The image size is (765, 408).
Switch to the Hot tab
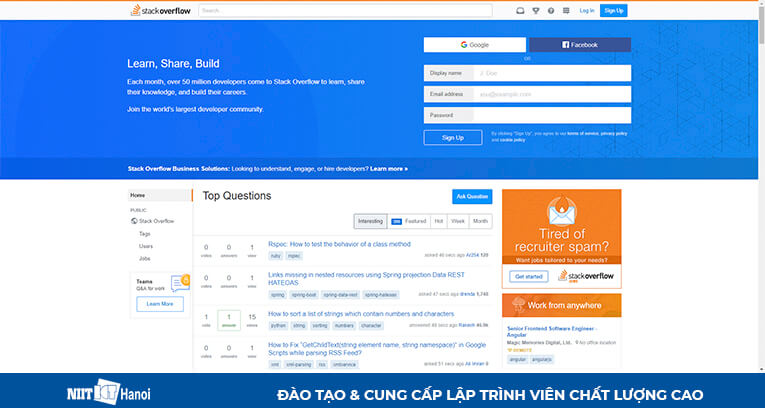tap(439, 221)
